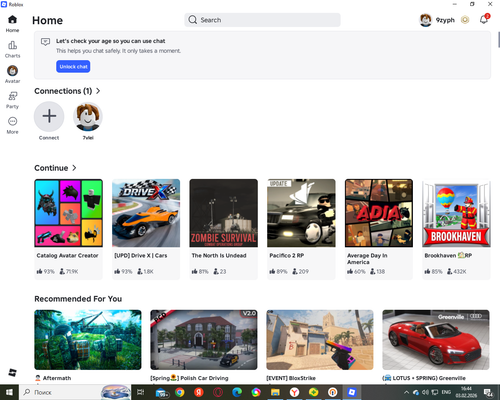Open the Charts section
This screenshot has height=400, width=500.
point(12,49)
